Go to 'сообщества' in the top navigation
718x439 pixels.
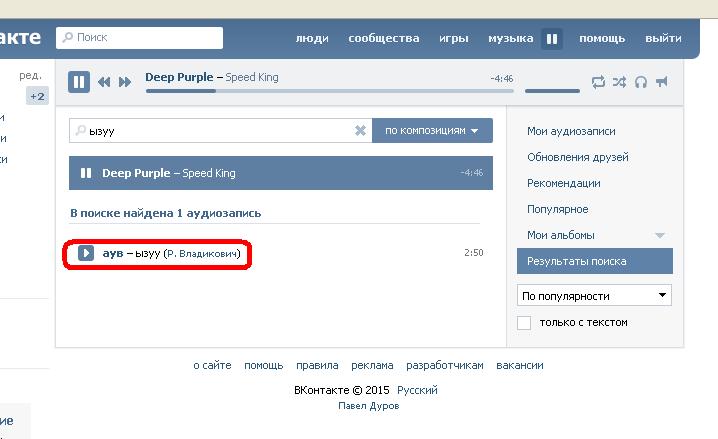coord(383,38)
